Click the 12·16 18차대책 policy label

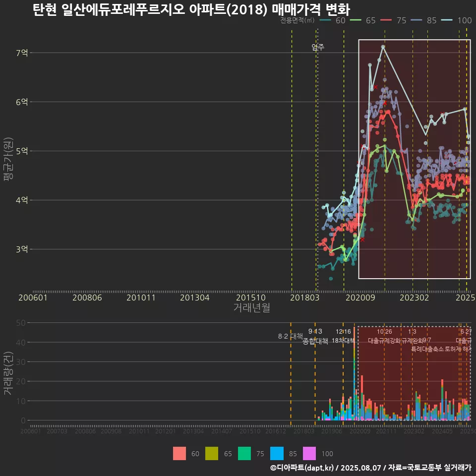tap(343, 336)
